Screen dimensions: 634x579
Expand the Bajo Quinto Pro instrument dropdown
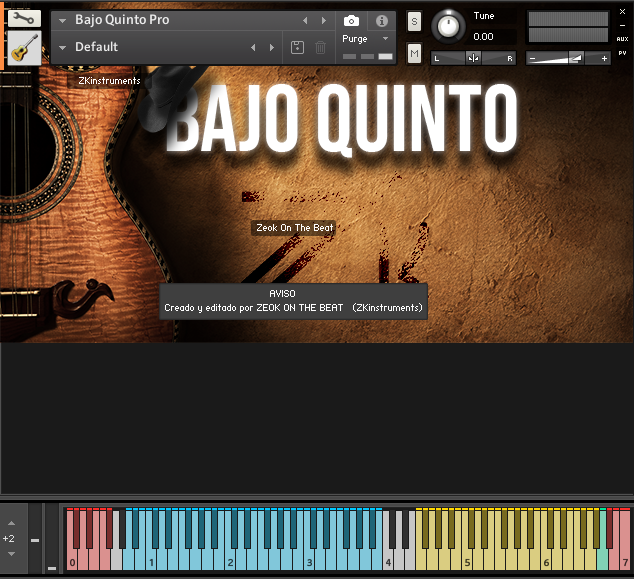tap(62, 21)
